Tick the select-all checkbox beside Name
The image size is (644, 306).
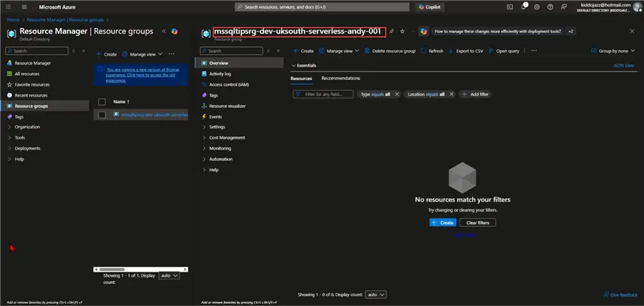(x=102, y=102)
